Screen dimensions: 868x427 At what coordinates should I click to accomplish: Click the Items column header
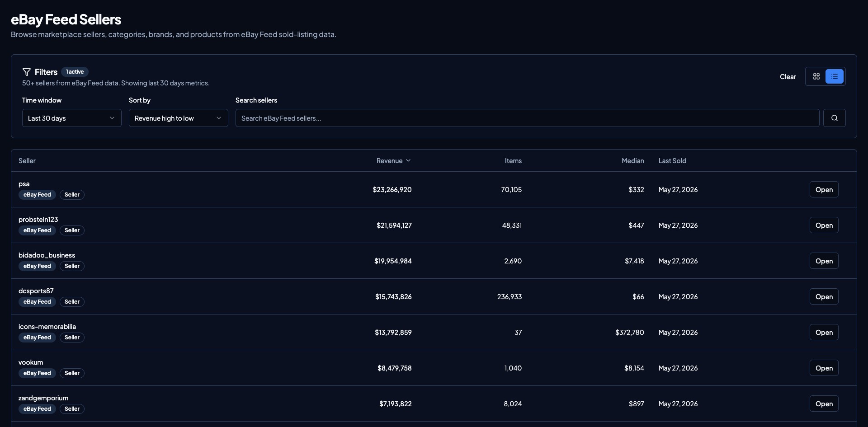(513, 161)
